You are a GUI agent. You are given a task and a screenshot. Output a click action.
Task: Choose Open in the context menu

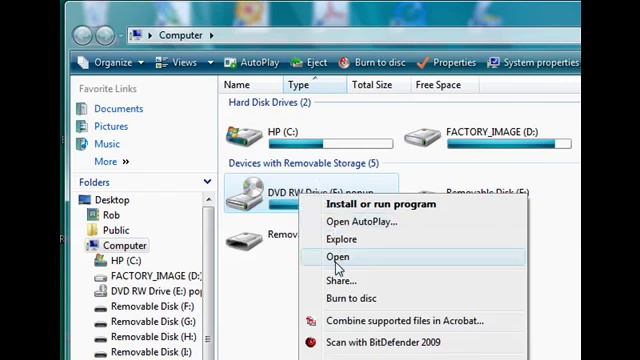click(413, 257)
